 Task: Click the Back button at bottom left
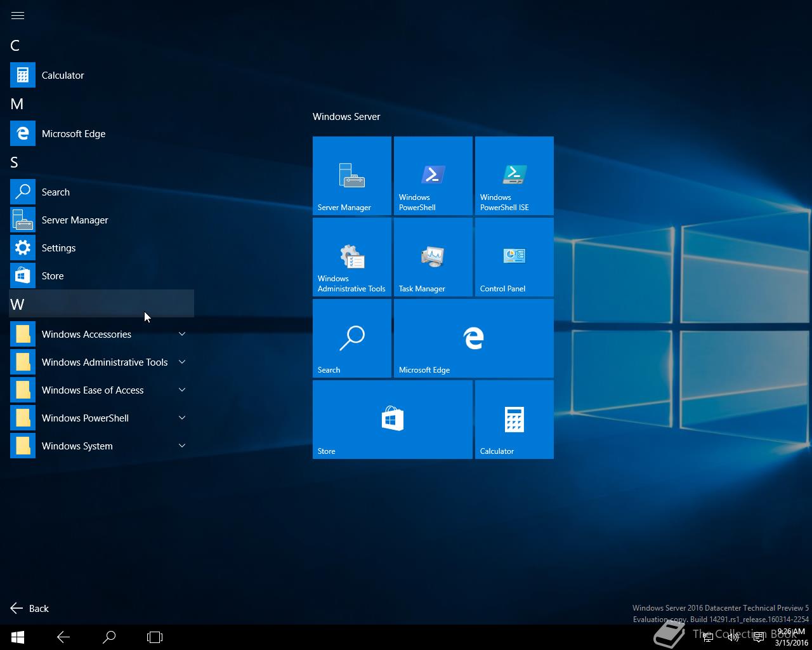coord(30,608)
